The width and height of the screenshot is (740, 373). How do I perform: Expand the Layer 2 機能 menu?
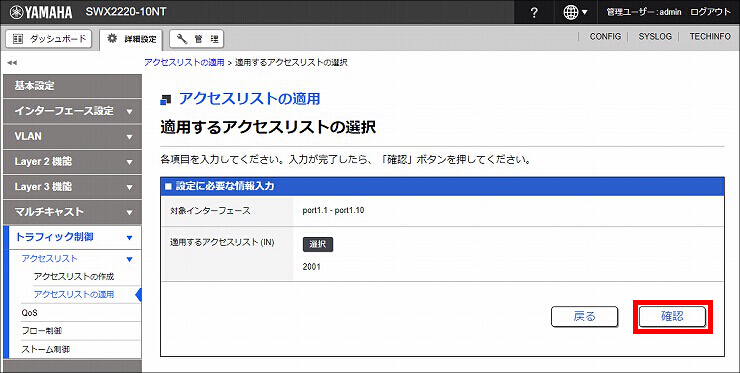(72, 162)
